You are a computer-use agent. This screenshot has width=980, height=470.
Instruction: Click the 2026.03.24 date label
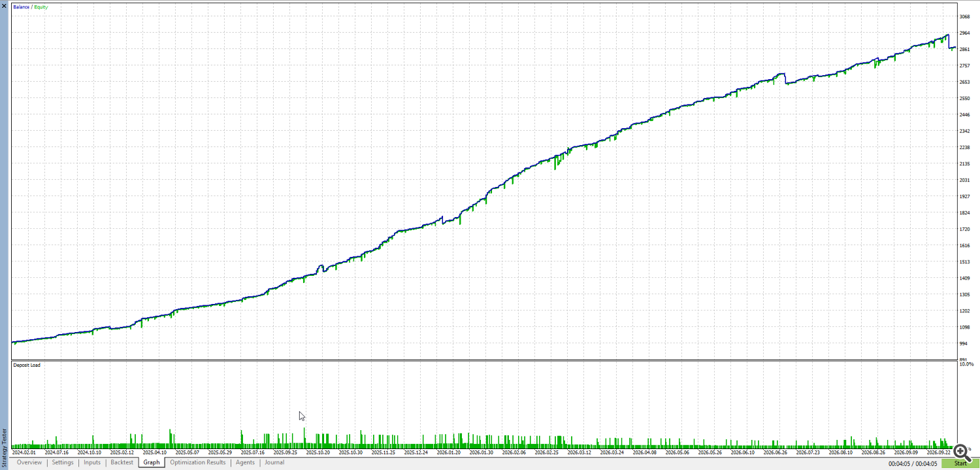tap(612, 452)
